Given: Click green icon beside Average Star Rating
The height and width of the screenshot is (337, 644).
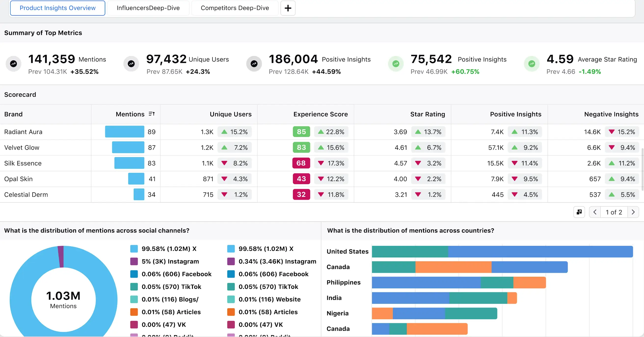Looking at the screenshot, I should (532, 64).
